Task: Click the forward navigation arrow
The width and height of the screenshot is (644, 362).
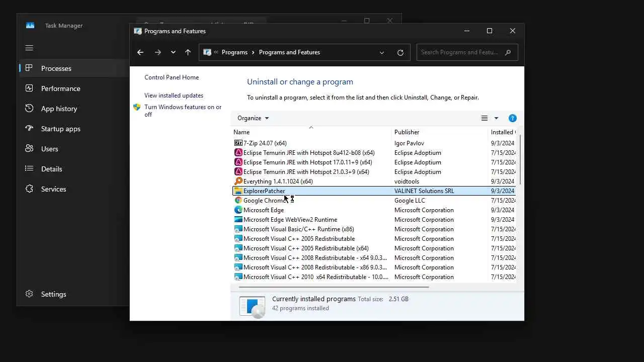Action: click(158, 52)
